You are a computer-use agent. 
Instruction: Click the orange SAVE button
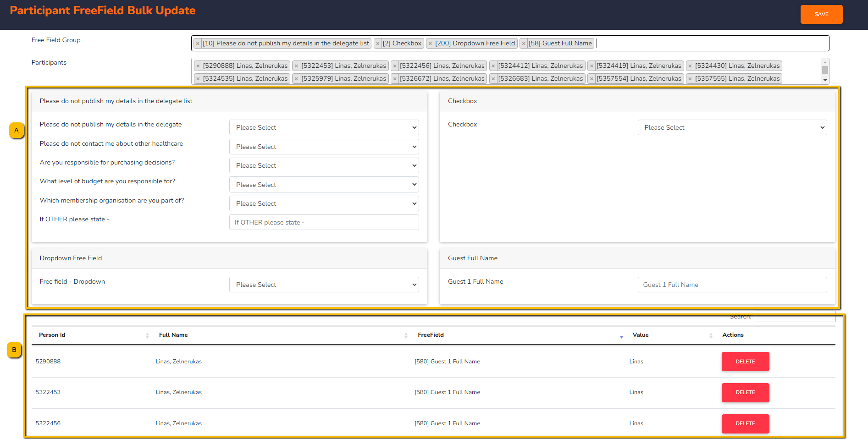coord(821,15)
